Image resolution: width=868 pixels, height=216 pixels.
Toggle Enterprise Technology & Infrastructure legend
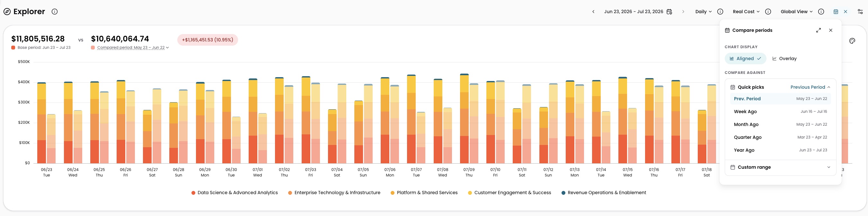point(334,193)
